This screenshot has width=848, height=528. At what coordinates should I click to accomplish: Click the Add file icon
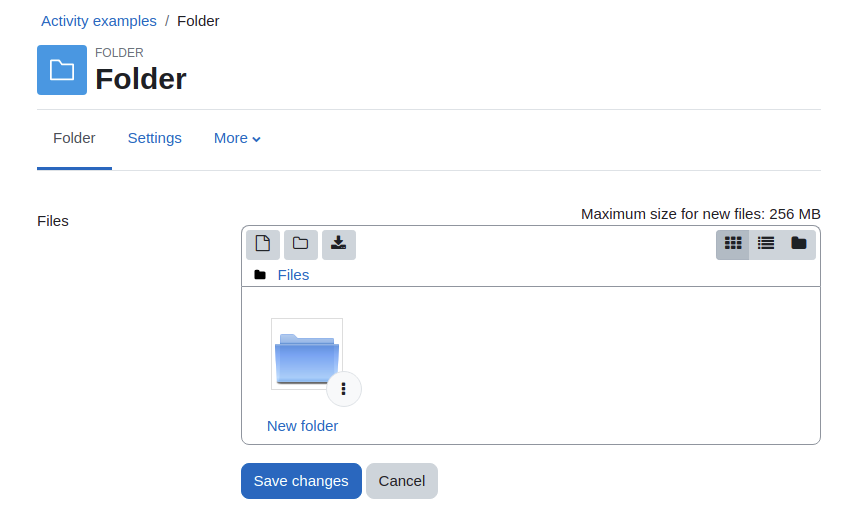[263, 245]
